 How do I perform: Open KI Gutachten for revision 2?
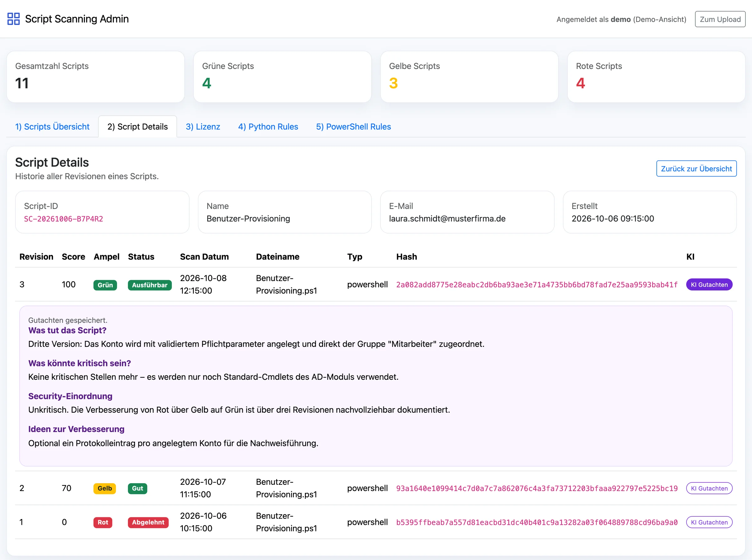coord(709,489)
